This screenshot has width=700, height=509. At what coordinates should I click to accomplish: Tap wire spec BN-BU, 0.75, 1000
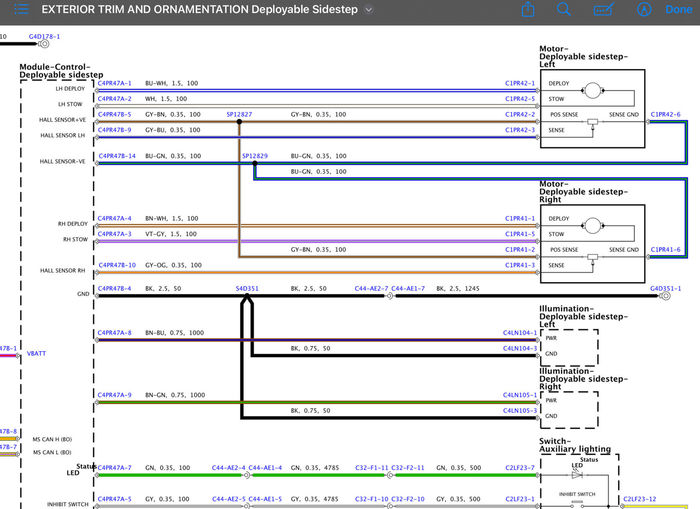[175, 333]
